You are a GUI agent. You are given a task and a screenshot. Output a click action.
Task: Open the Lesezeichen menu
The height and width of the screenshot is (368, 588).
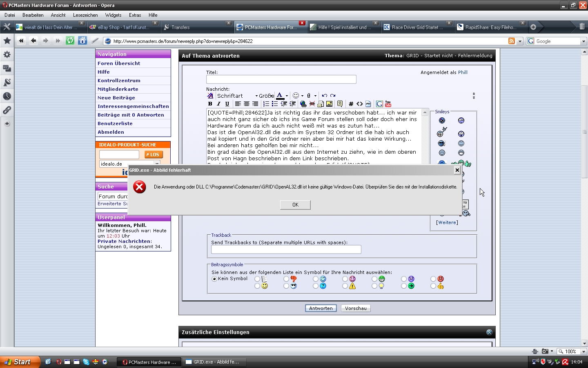(85, 15)
